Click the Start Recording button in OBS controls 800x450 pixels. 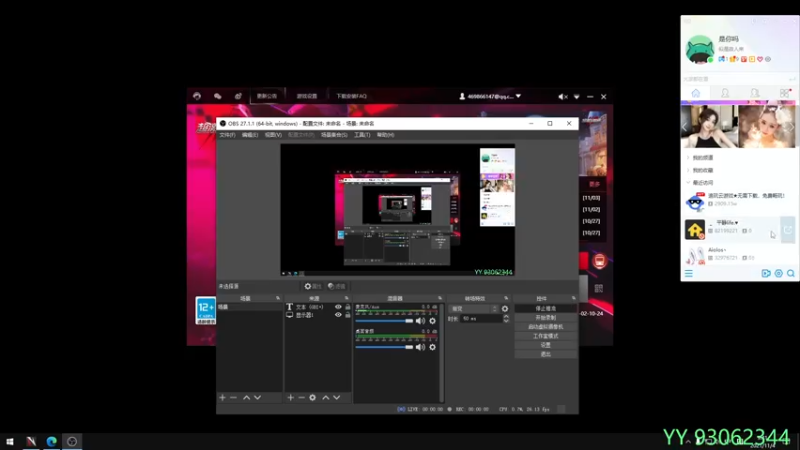pos(545,318)
